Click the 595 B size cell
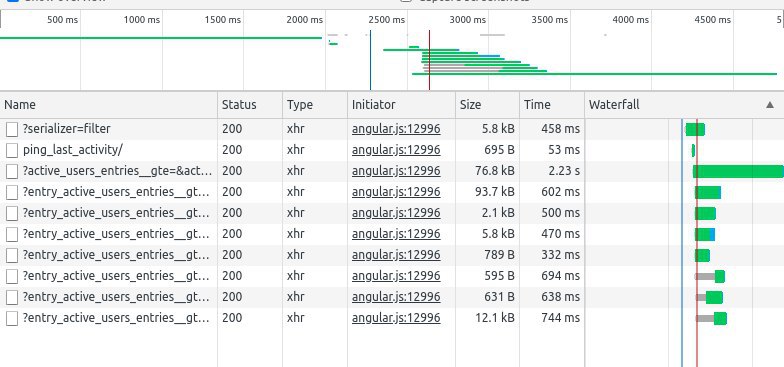 499,276
